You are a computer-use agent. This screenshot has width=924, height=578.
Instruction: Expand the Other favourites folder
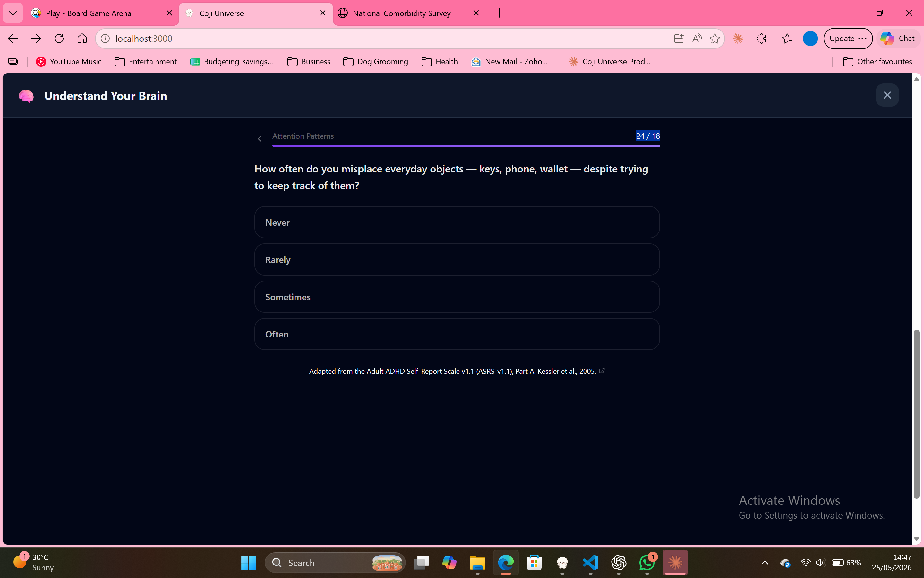877,62
